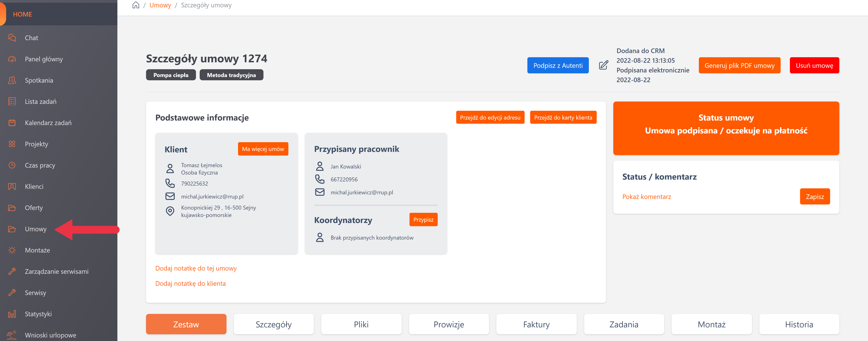Open the Faktury tab

tap(536, 324)
